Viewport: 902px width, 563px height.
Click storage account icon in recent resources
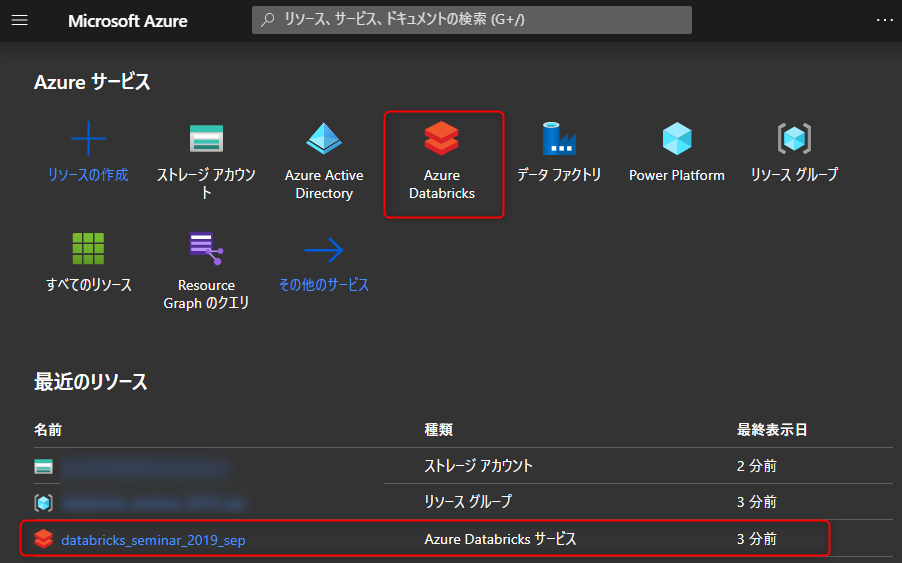coord(43,466)
